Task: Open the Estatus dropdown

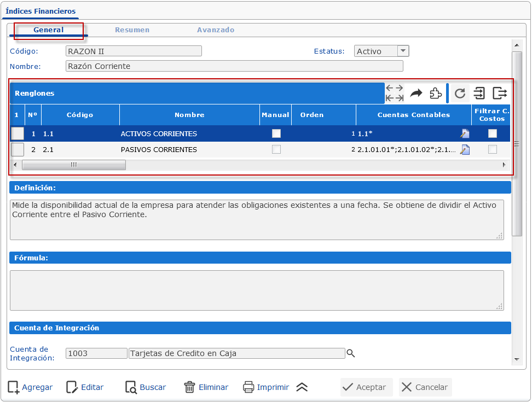Action: tap(403, 51)
